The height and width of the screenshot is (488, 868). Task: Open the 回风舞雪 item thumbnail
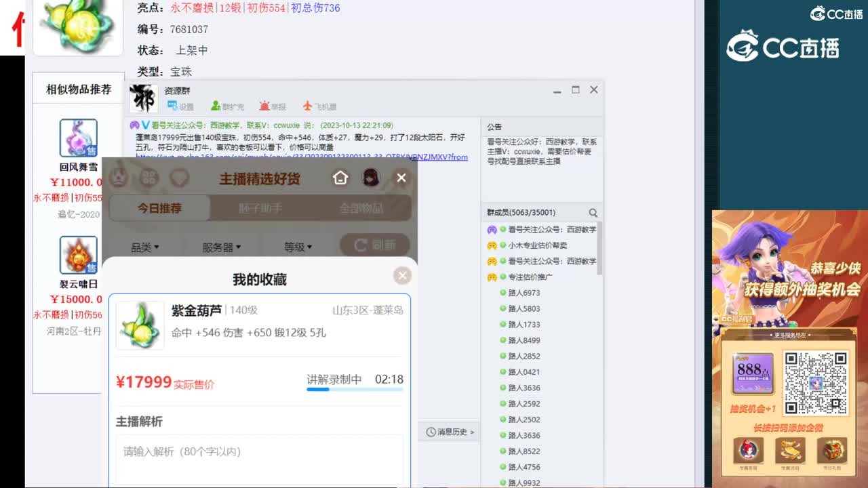click(79, 138)
